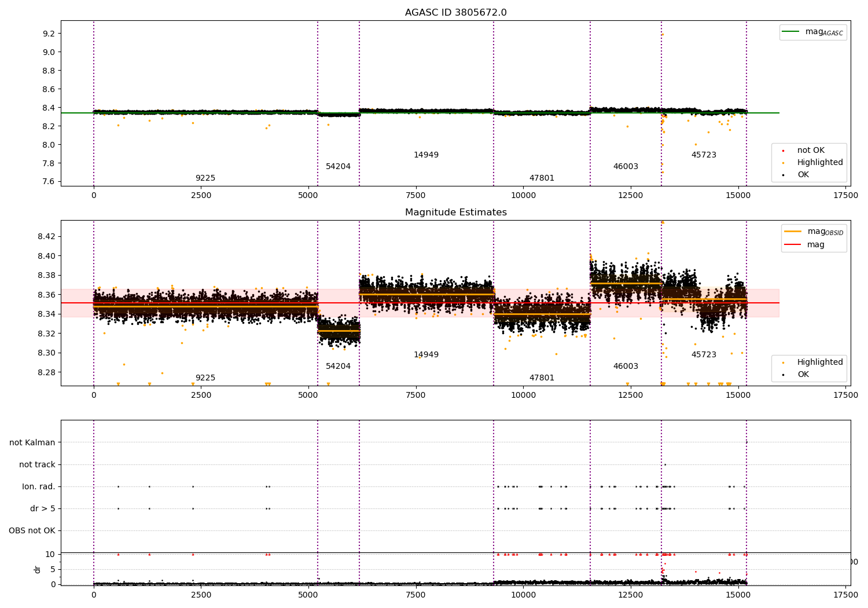Click the 8.32 y-axis tick label
The height and width of the screenshot is (608, 868).
(x=46, y=334)
